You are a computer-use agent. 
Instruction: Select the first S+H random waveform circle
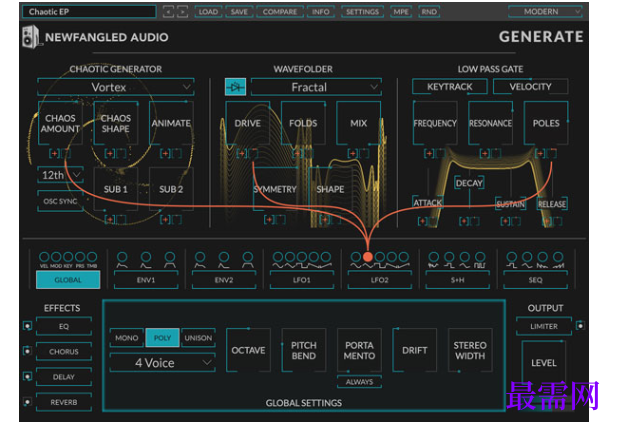coord(434,257)
